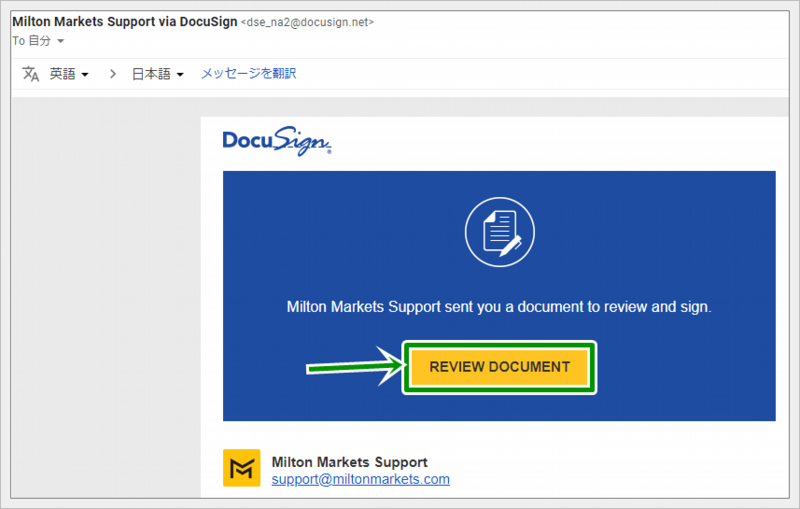The image size is (800, 509).
Task: Click the REVIEW DOCUMENT button
Action: (499, 367)
